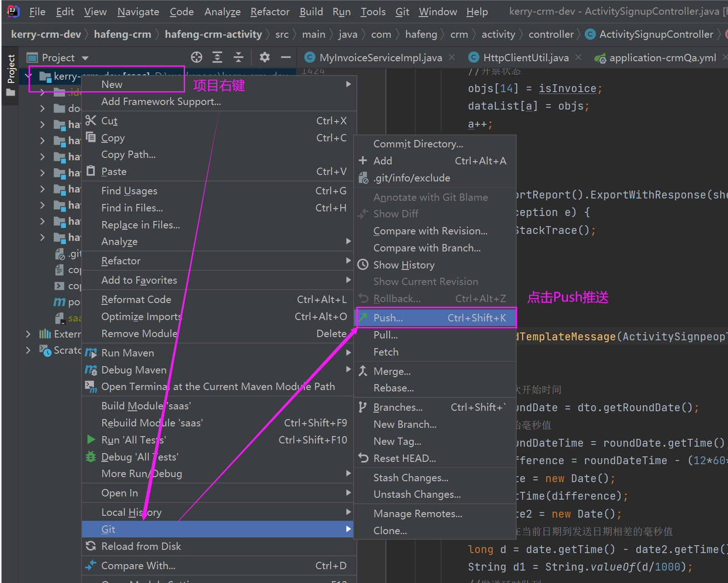Click the Paste clipboard icon
This screenshot has height=583, width=728.
click(91, 171)
